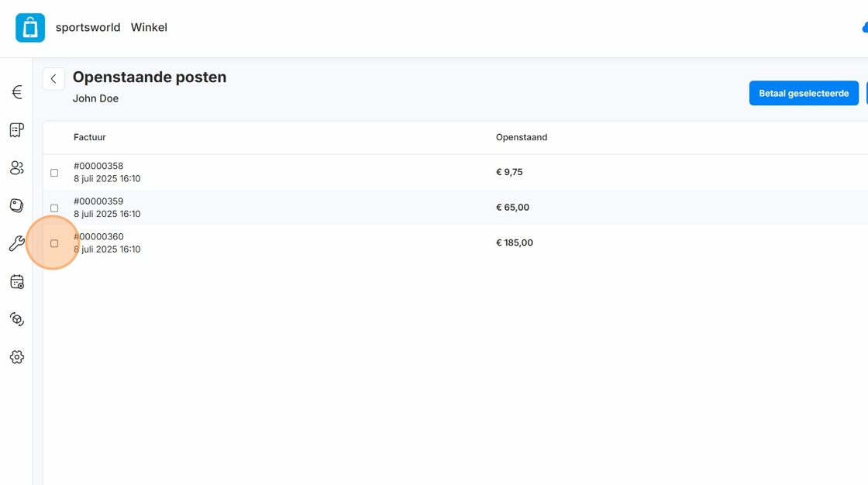Tick the checkbox for invoice #00000359
This screenshot has width=868, height=485.
tap(54, 208)
